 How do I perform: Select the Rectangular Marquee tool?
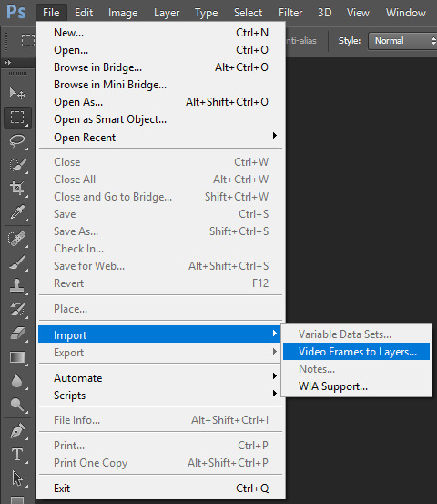coord(17,118)
